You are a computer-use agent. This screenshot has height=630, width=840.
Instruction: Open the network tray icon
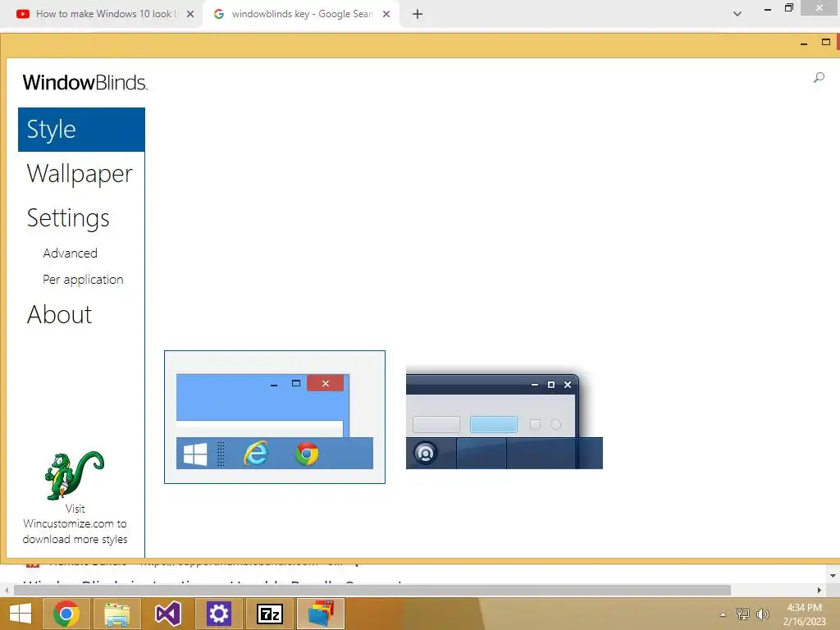(743, 614)
